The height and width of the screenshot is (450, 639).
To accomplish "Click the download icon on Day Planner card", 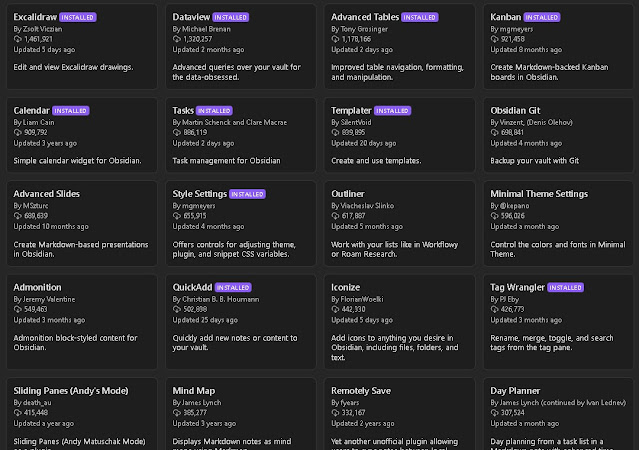I will 494,412.
